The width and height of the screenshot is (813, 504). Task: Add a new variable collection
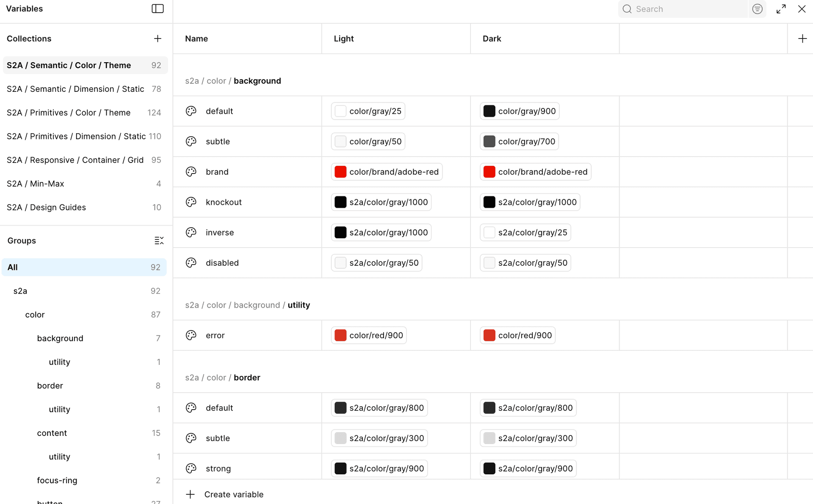point(157,39)
